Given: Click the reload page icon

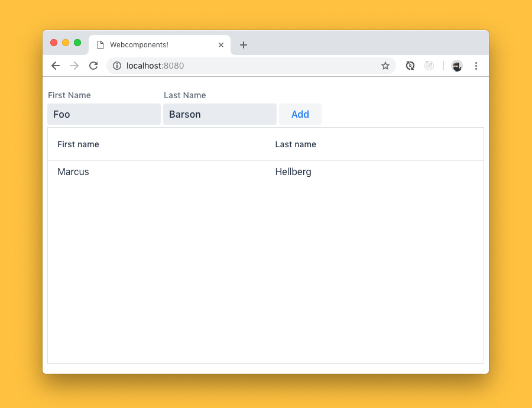Looking at the screenshot, I should click(93, 66).
